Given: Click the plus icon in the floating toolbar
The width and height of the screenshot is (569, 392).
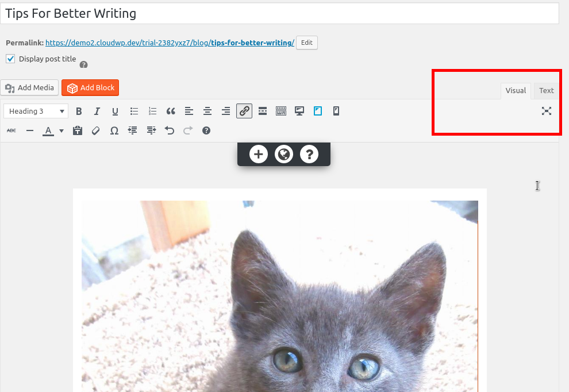Looking at the screenshot, I should tap(258, 154).
